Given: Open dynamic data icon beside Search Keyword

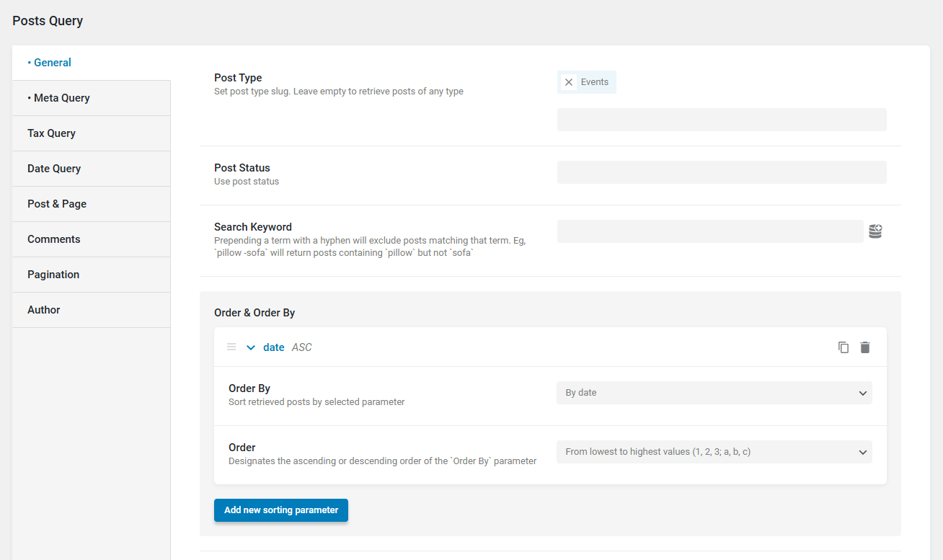Looking at the screenshot, I should click(875, 231).
